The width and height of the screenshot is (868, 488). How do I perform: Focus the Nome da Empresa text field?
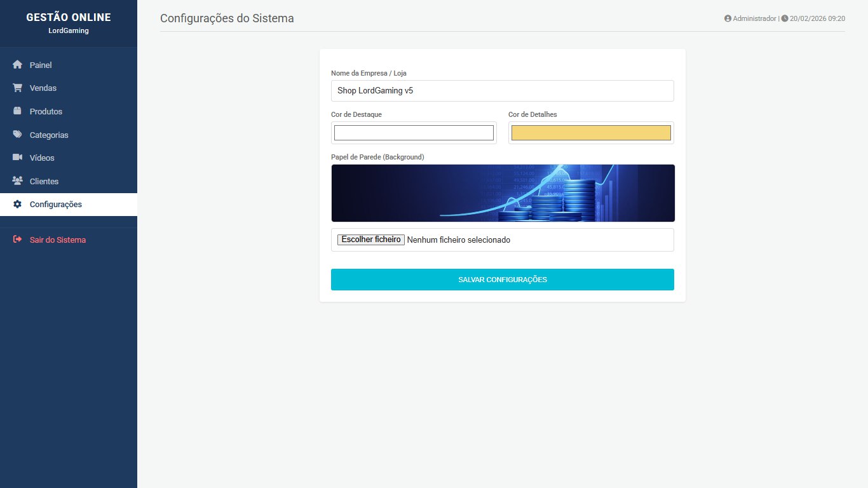[502, 91]
